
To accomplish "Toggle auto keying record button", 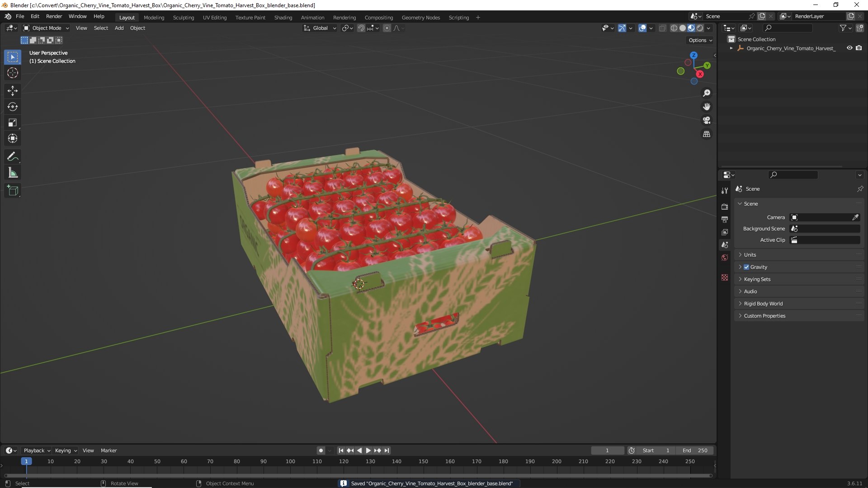I will 321,450.
